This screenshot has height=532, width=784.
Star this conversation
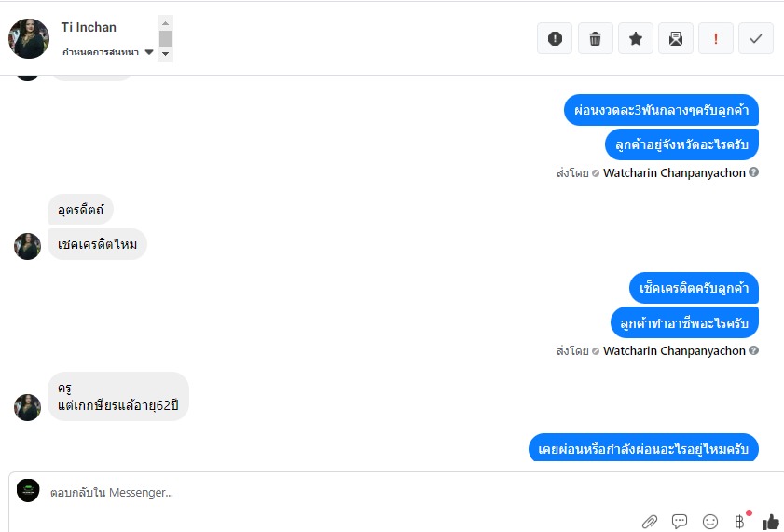pos(636,38)
